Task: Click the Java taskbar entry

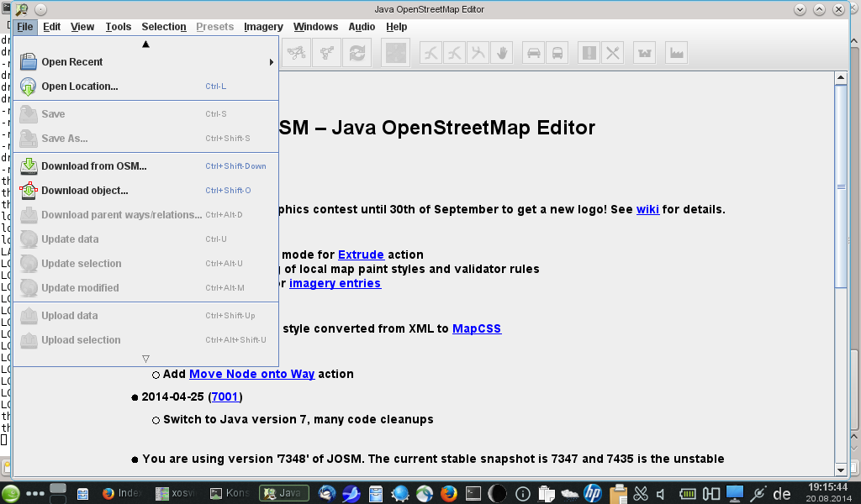Action: [x=284, y=493]
